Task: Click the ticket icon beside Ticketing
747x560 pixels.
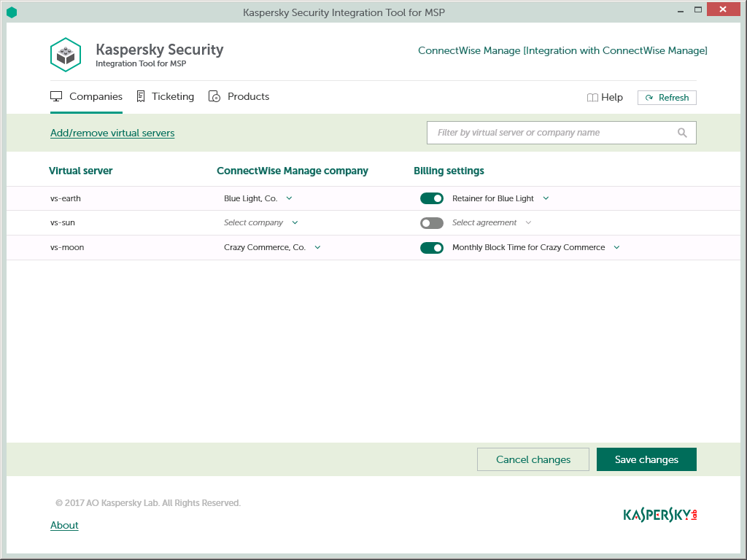Action: 141,96
